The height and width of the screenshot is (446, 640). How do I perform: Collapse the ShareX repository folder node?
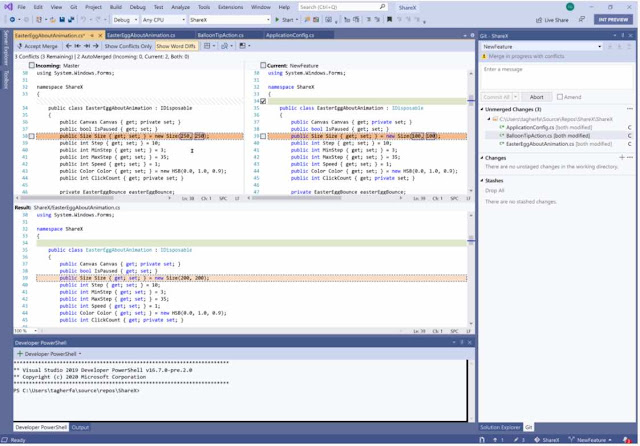coord(489,119)
